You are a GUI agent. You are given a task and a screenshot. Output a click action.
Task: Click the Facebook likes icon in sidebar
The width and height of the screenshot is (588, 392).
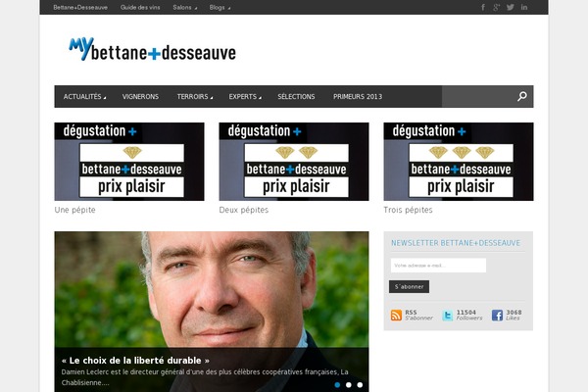tap(497, 316)
